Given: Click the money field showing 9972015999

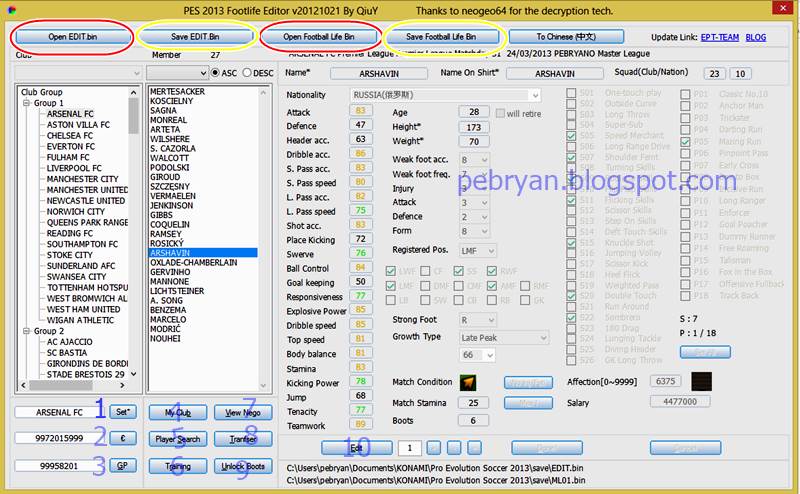Looking at the screenshot, I should pyautogui.click(x=59, y=438).
